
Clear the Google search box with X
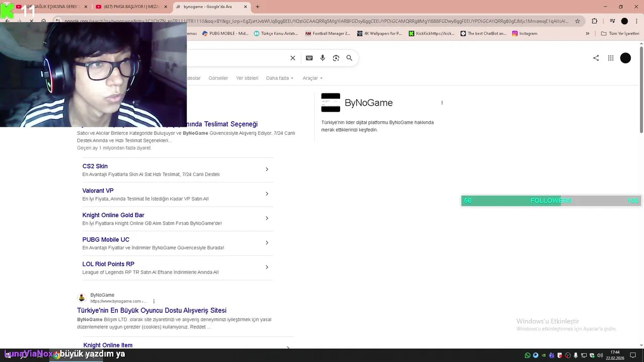[293, 58]
